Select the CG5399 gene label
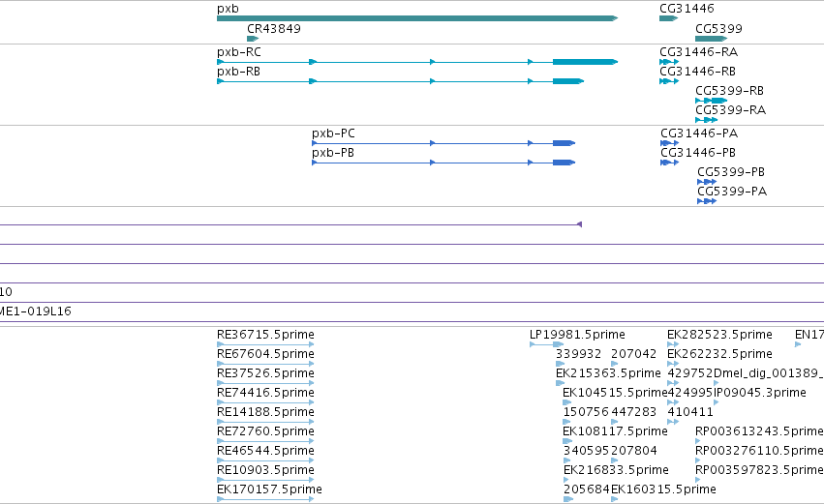824x504 pixels. click(x=718, y=29)
